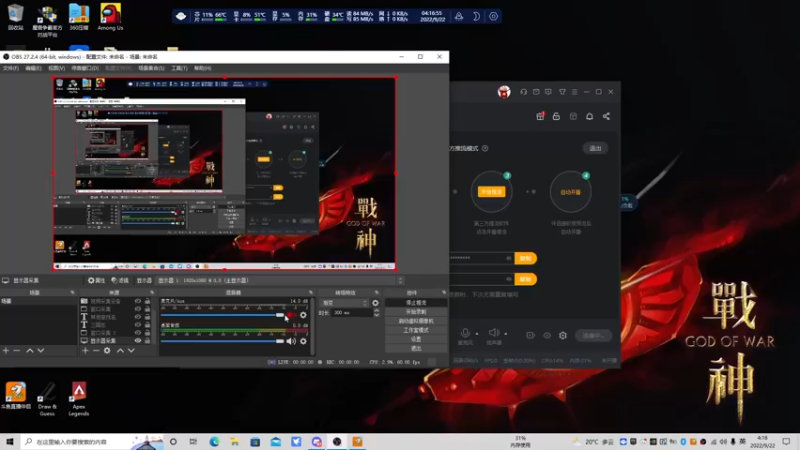Click unlock padlock icon in Douyu toolbar

(x=556, y=116)
